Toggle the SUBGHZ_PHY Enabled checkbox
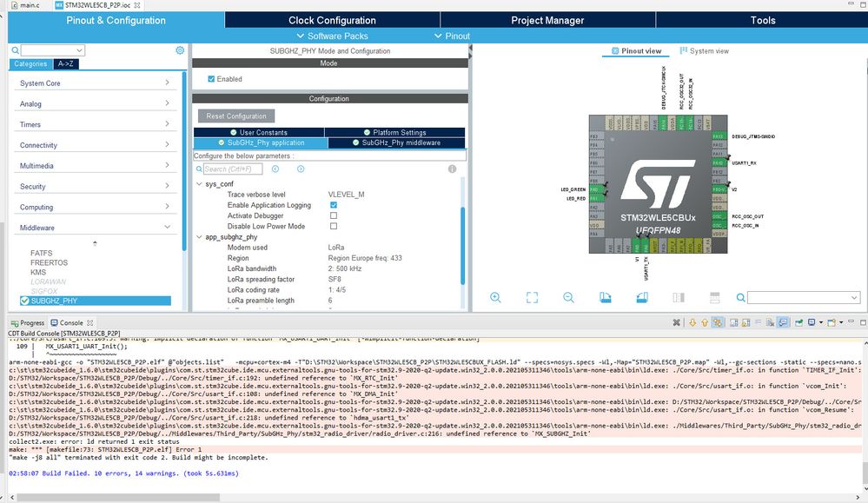This screenshot has width=868, height=503. pos(211,79)
